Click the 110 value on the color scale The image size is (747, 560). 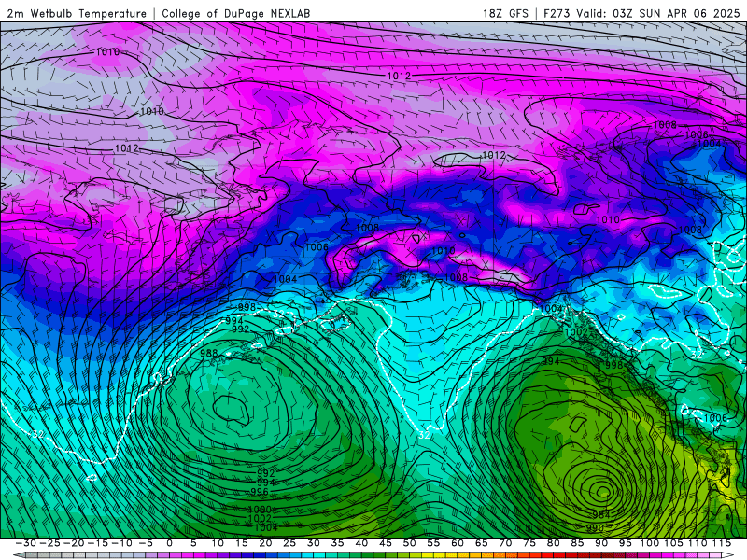698,543
